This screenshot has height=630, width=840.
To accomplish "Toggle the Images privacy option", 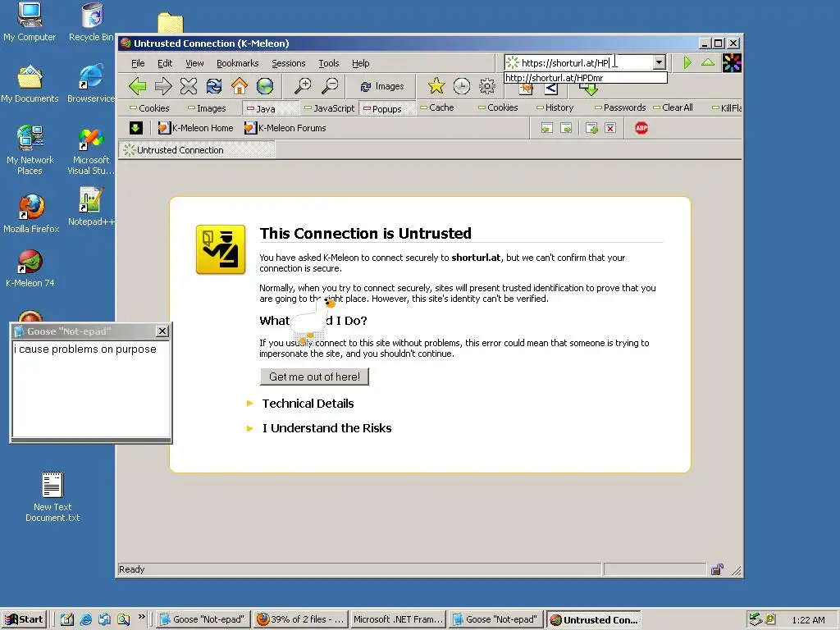I will coord(207,108).
